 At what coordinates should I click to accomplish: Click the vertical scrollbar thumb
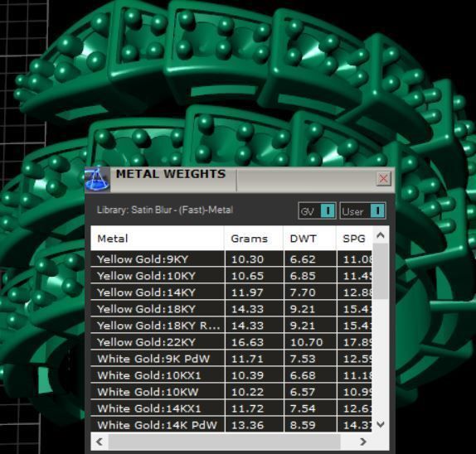point(381,271)
